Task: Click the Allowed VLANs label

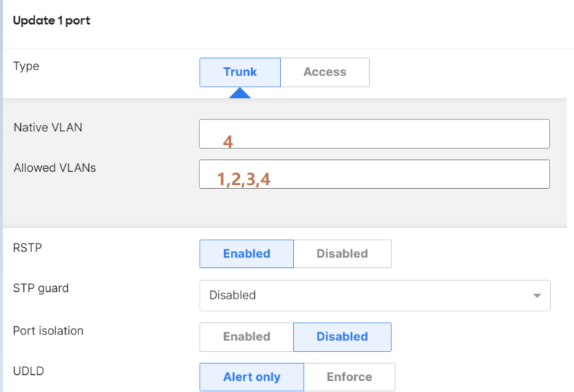Action: pyautogui.click(x=55, y=167)
